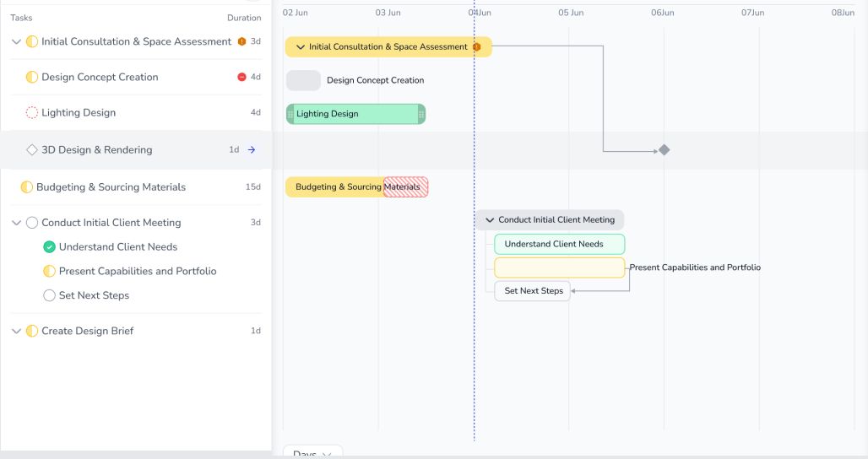Click the half-filled status icon for Budgeting & Sourcing Materials

coord(27,187)
